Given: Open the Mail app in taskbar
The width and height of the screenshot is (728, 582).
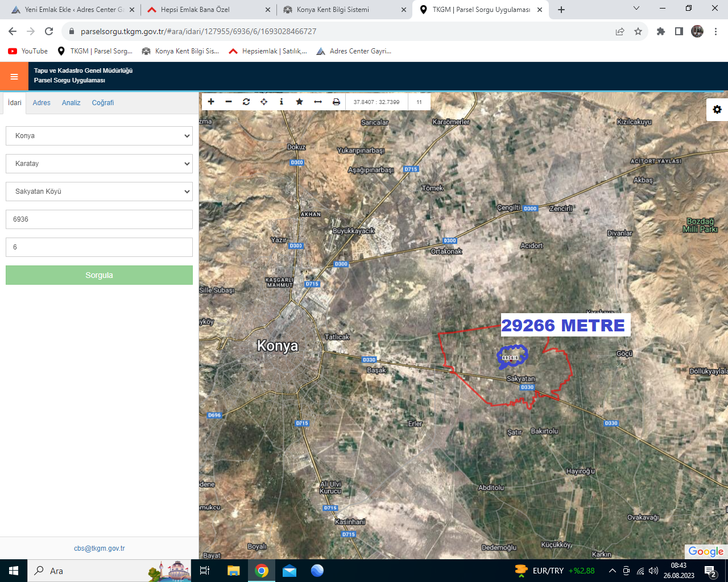Looking at the screenshot, I should click(289, 571).
